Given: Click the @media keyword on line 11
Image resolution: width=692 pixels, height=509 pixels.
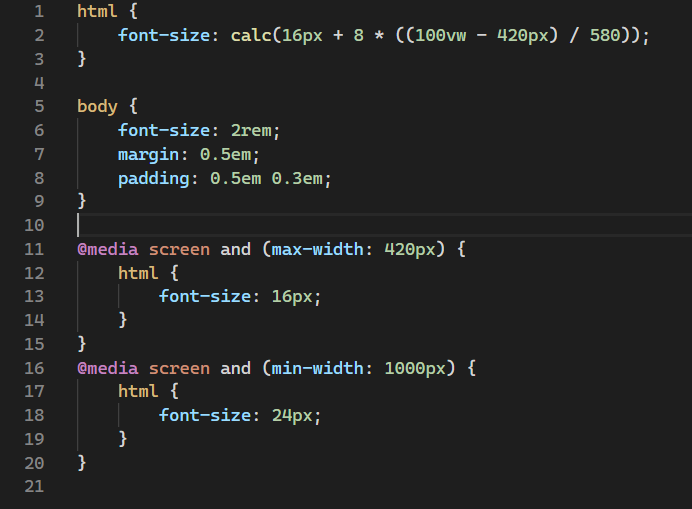Looking at the screenshot, I should [x=108, y=249].
